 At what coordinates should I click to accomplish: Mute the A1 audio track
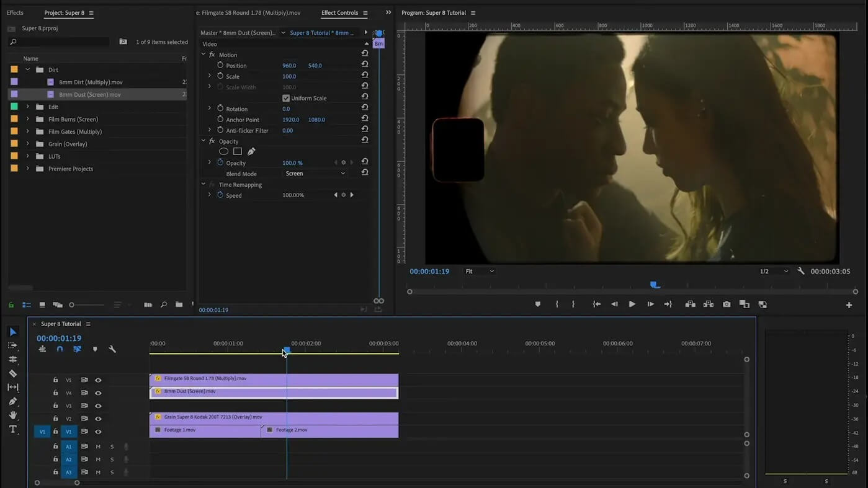click(98, 446)
